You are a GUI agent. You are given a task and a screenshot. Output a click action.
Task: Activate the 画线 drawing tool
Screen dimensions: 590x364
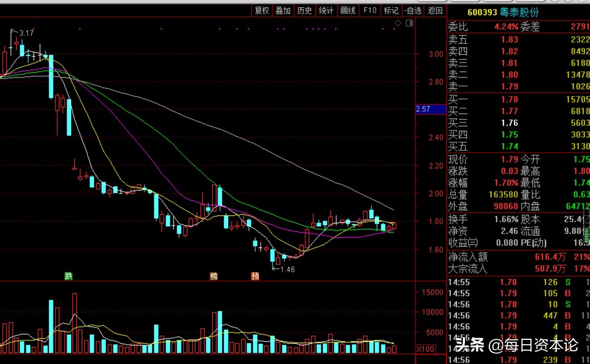point(348,10)
